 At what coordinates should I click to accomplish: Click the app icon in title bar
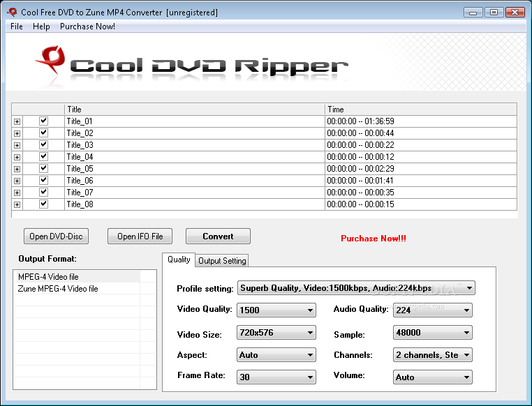click(12, 12)
